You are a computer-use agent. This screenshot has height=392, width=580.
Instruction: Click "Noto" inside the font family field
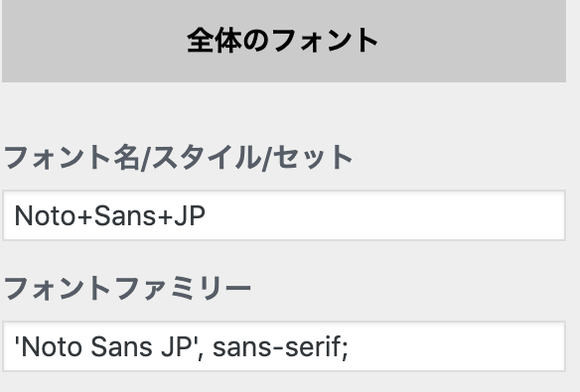click(51, 347)
